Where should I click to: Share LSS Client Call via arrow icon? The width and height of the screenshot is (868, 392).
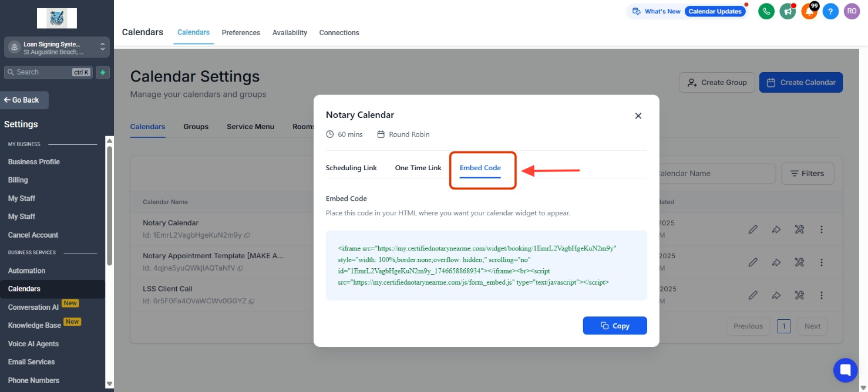[x=776, y=295]
